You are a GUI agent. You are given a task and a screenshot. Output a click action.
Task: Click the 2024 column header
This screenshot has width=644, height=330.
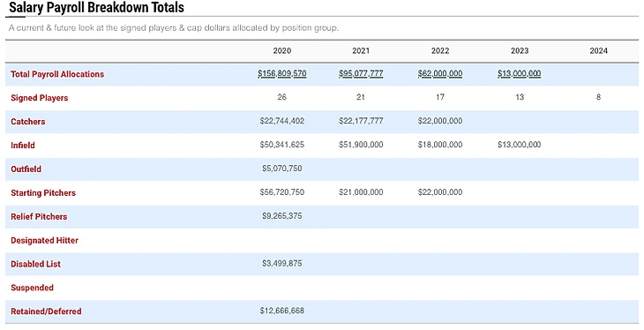(x=598, y=50)
